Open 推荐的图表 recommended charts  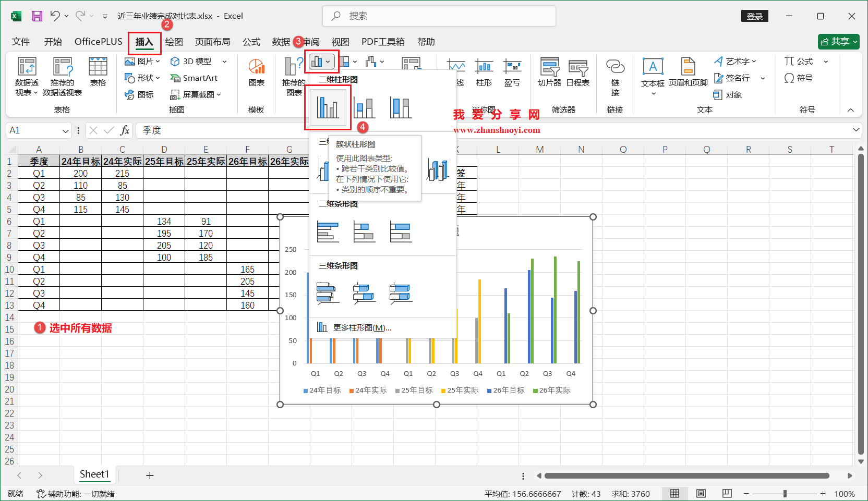tap(293, 77)
